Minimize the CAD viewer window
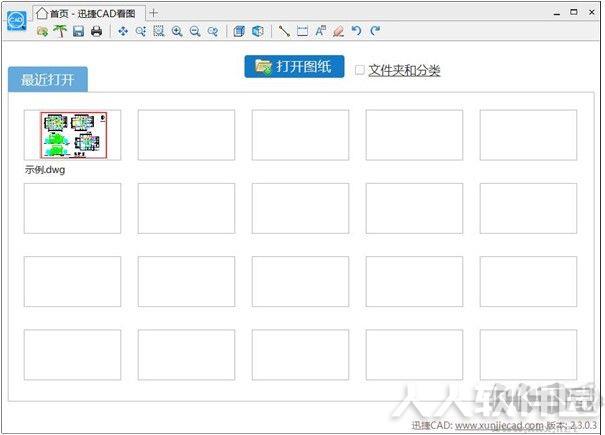This screenshot has height=435, width=605. [x=556, y=13]
